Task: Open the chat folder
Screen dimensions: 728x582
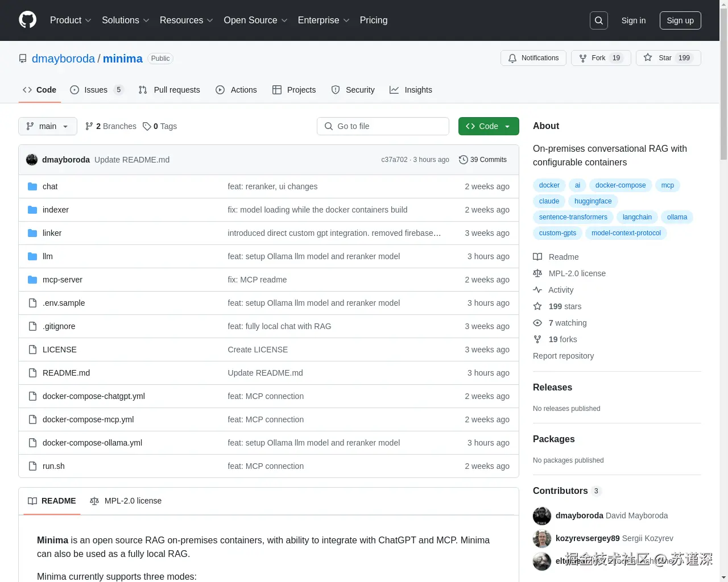Action: click(x=50, y=186)
